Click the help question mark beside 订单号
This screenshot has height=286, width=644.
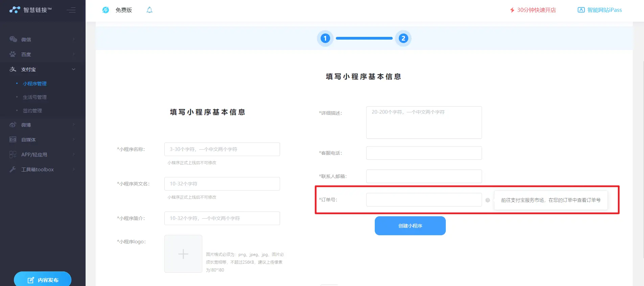(488, 200)
